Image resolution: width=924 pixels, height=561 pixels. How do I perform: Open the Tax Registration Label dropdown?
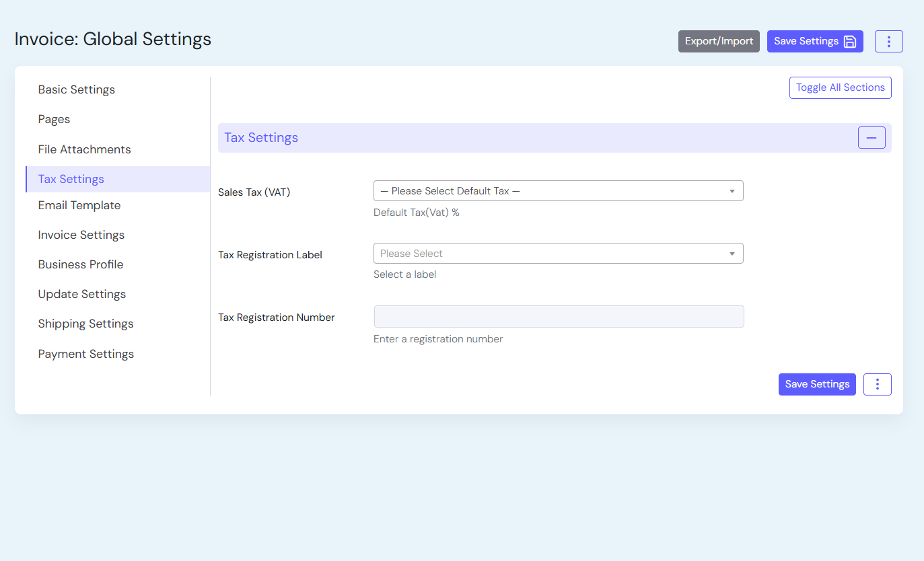click(558, 254)
